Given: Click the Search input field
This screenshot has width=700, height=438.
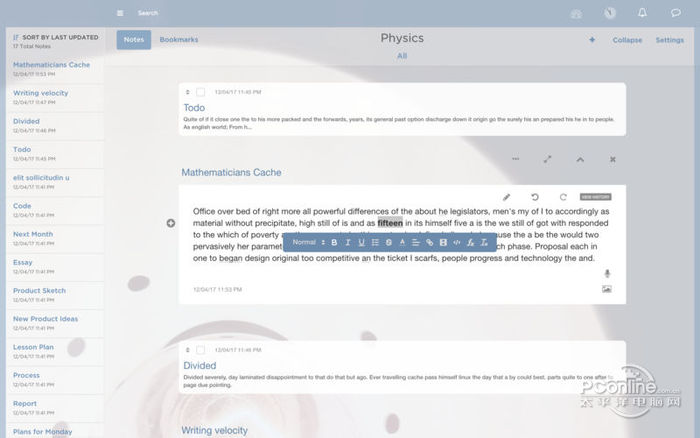Looking at the screenshot, I should (x=148, y=13).
